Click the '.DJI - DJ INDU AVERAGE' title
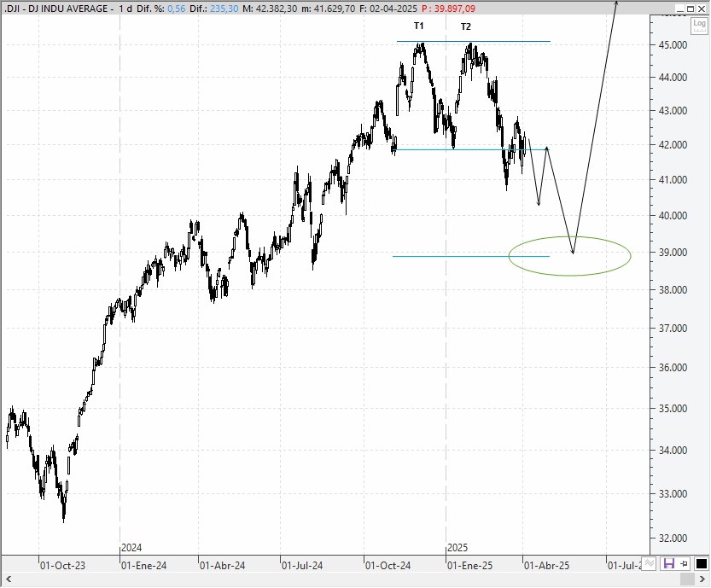Screen dimensions: 711x588 57,9
